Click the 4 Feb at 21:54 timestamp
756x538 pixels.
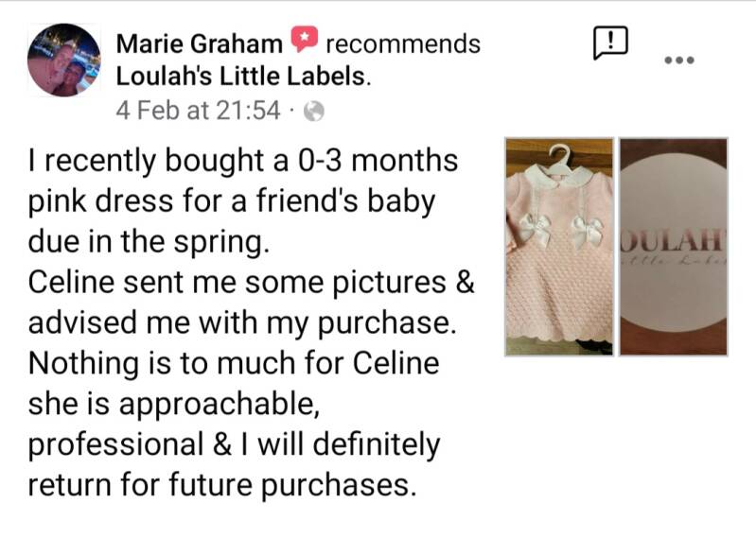click(198, 112)
